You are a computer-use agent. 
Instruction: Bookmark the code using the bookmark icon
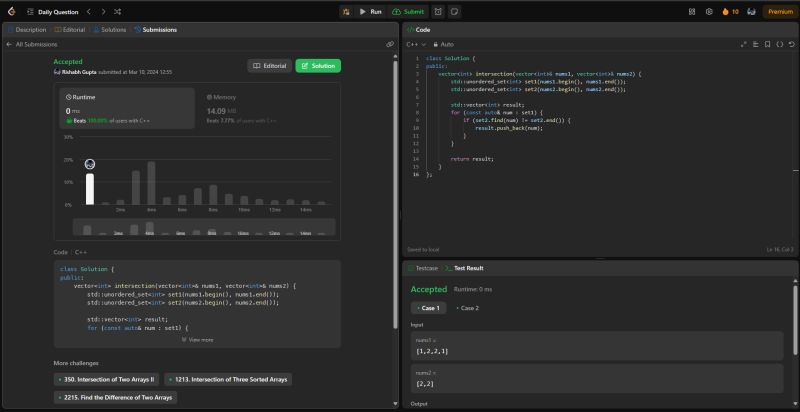pos(766,45)
